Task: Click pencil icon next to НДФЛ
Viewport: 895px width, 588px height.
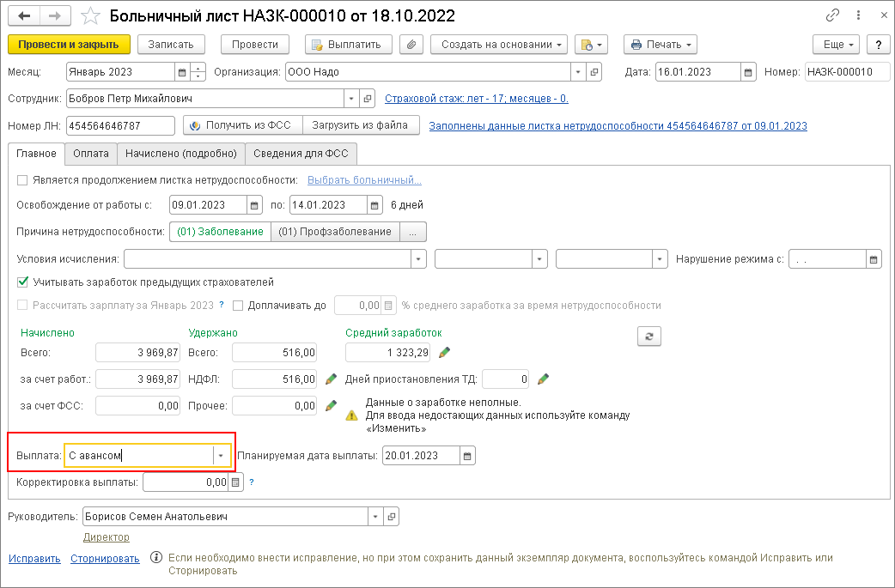Action: [332, 379]
